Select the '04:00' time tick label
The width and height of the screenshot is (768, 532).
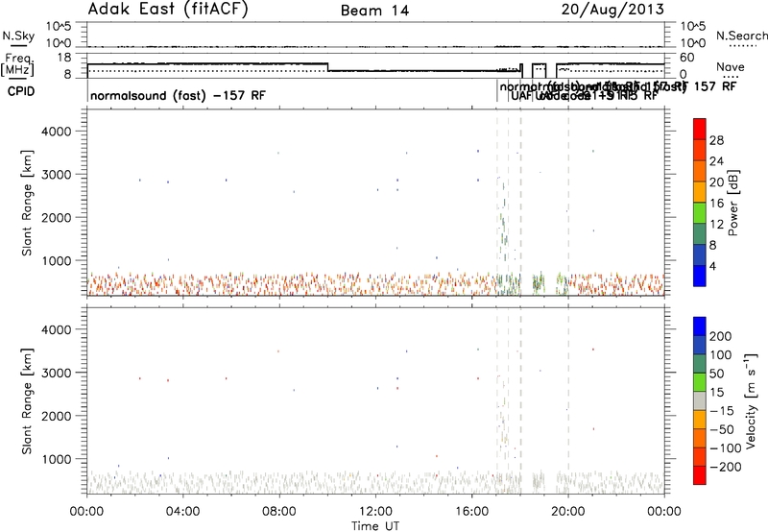point(182,512)
